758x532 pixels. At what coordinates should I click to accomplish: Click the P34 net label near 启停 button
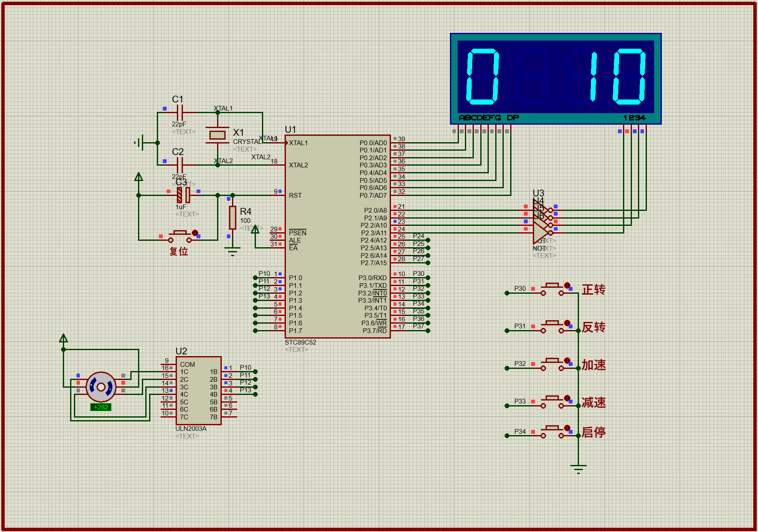tap(520, 431)
